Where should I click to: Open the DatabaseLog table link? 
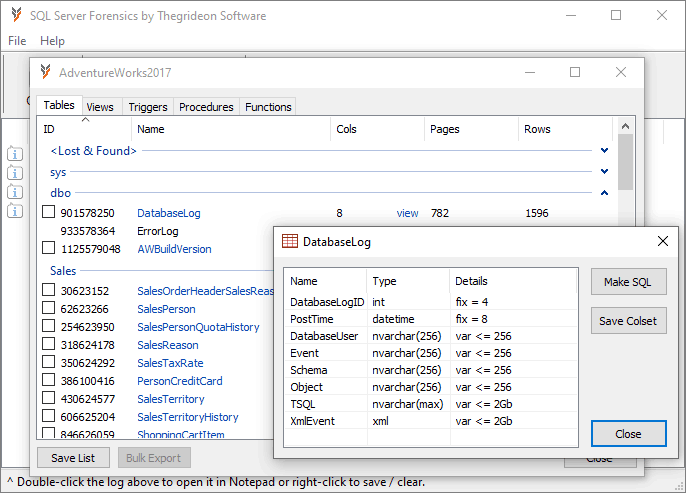click(169, 213)
